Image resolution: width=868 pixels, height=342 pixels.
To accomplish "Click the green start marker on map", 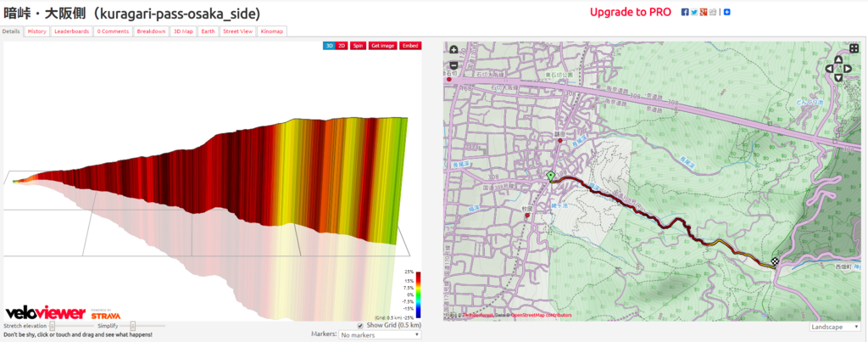I will [551, 177].
